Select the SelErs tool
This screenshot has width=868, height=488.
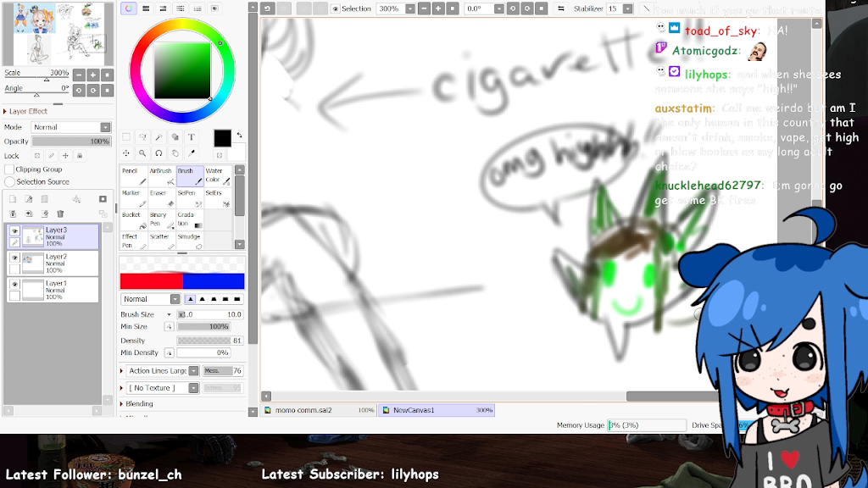click(218, 198)
